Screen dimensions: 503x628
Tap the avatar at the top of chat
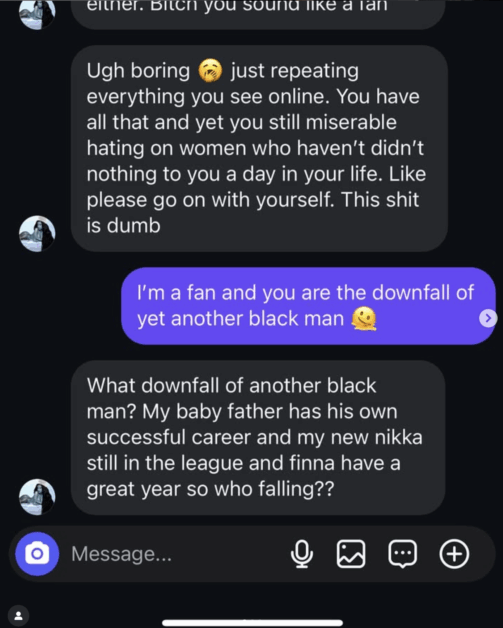37,14
